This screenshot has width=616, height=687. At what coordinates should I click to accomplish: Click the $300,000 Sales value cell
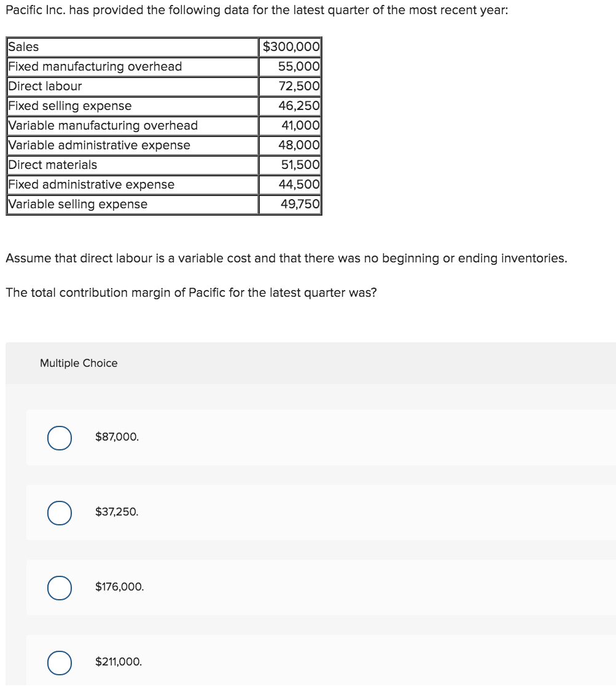[290, 47]
